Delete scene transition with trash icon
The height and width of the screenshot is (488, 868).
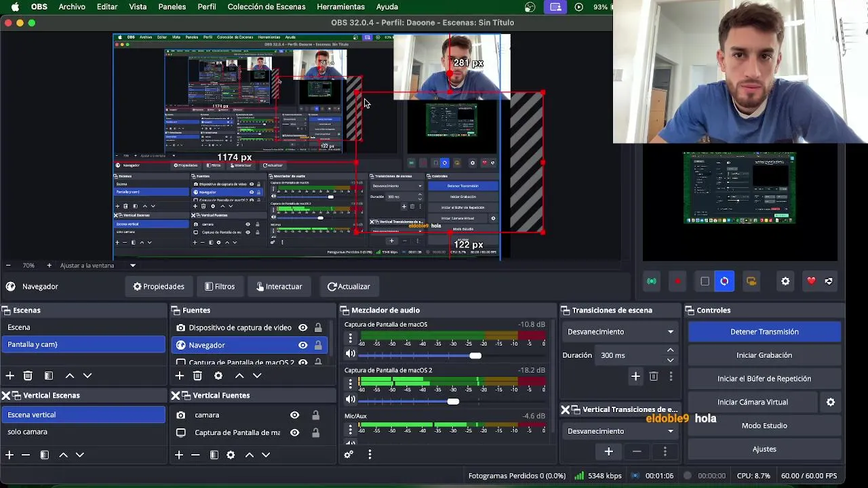(x=654, y=376)
